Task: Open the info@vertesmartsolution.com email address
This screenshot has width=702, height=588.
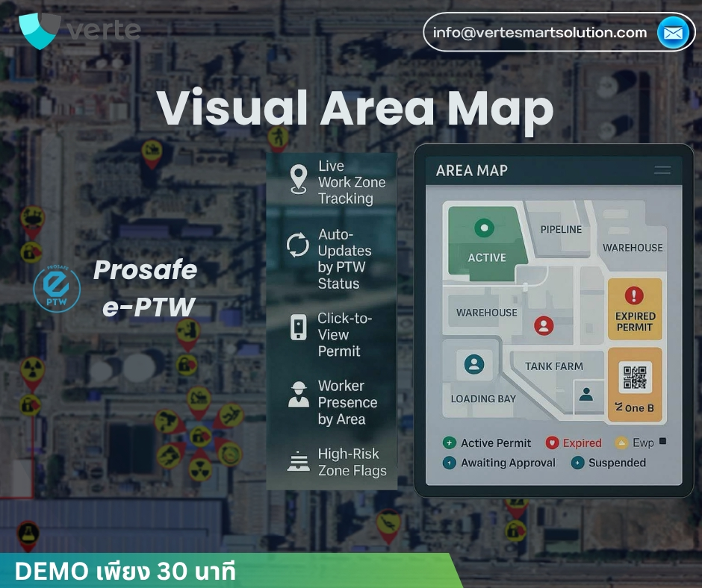Action: click(x=539, y=33)
